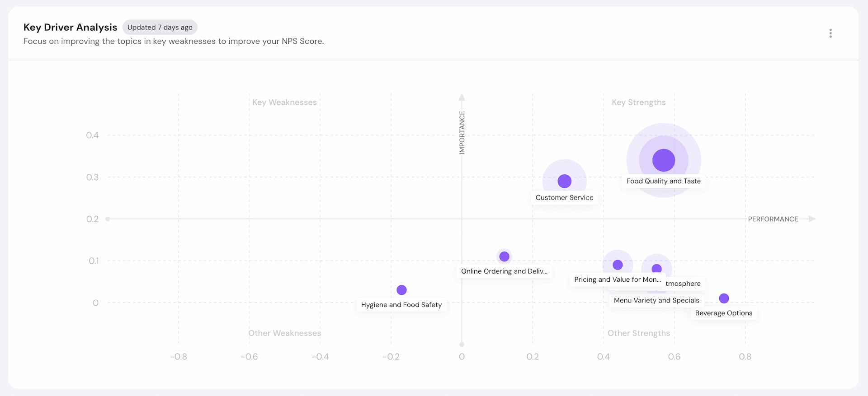Open the three-dot options menu

point(830,33)
